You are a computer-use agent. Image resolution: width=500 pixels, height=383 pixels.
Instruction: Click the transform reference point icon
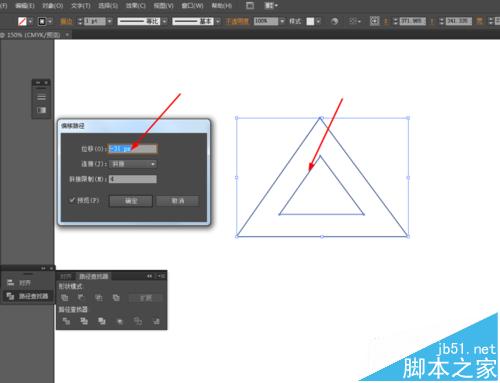click(x=374, y=21)
